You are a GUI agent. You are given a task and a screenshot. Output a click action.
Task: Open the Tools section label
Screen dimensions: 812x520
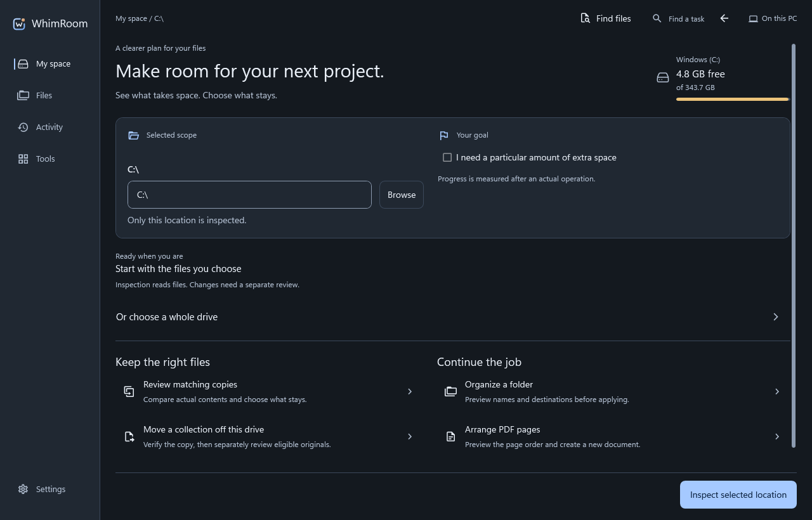tap(45, 159)
